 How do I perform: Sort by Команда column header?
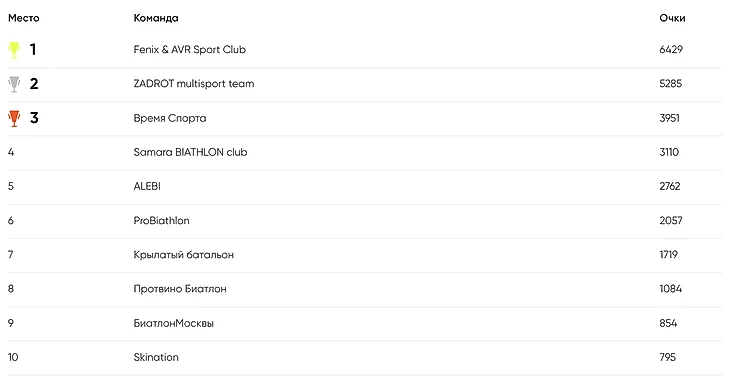click(155, 18)
